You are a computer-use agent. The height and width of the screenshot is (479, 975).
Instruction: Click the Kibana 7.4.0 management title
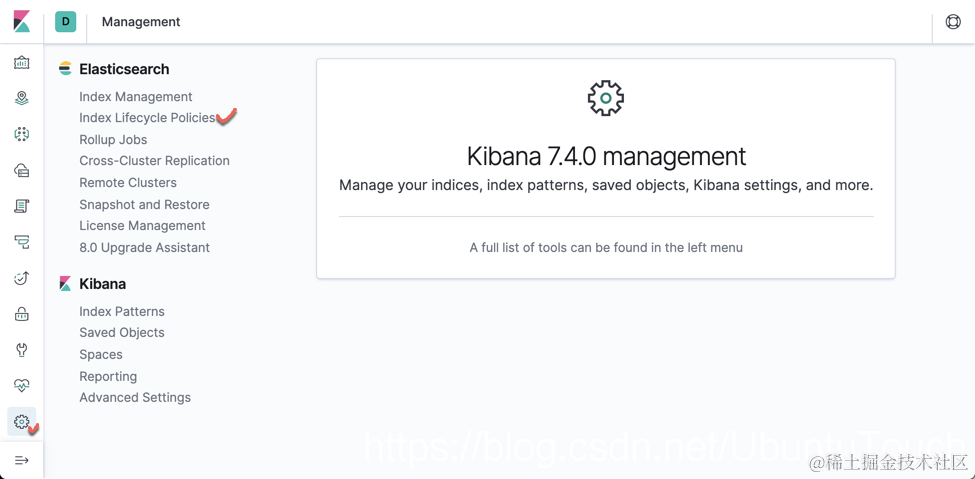[x=606, y=156]
